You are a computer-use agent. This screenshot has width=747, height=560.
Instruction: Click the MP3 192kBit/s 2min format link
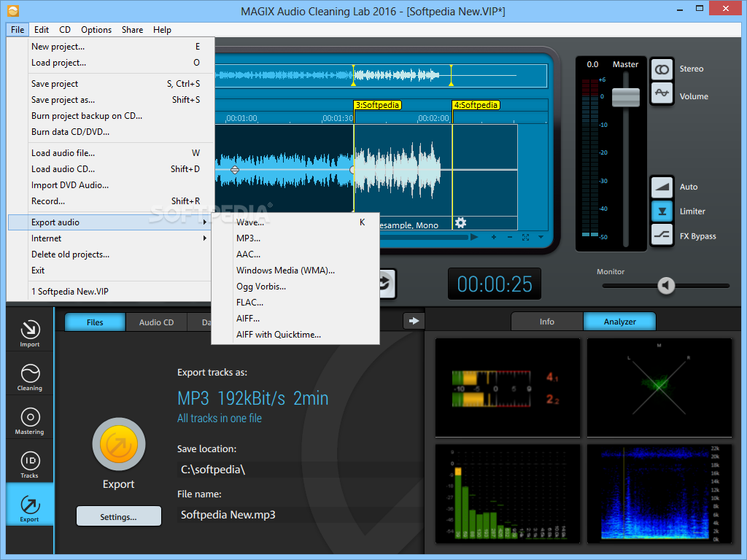point(253,398)
